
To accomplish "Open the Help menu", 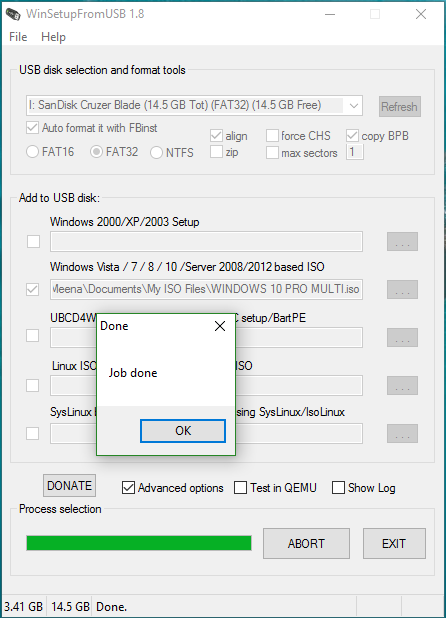I will 53,37.
